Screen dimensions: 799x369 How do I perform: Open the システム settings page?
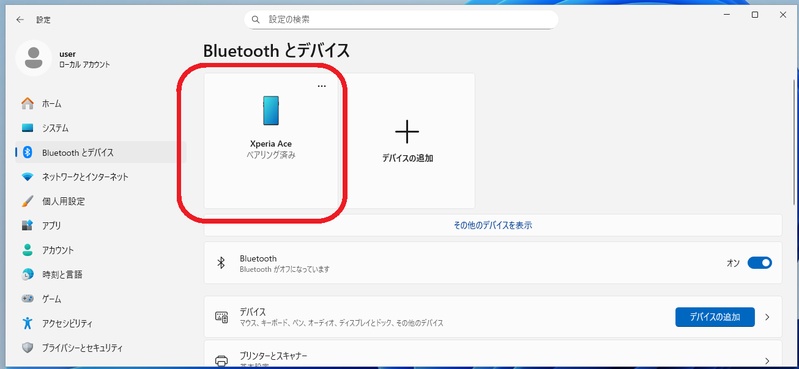click(x=101, y=128)
